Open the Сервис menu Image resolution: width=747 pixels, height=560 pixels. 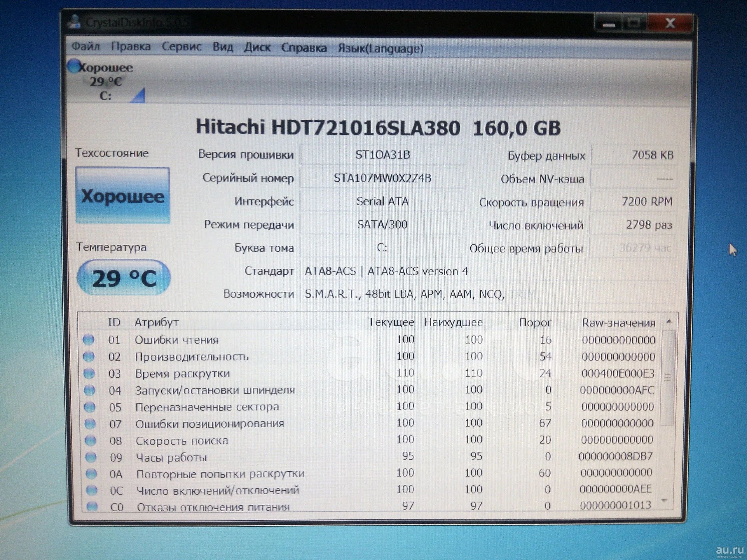coord(182,46)
